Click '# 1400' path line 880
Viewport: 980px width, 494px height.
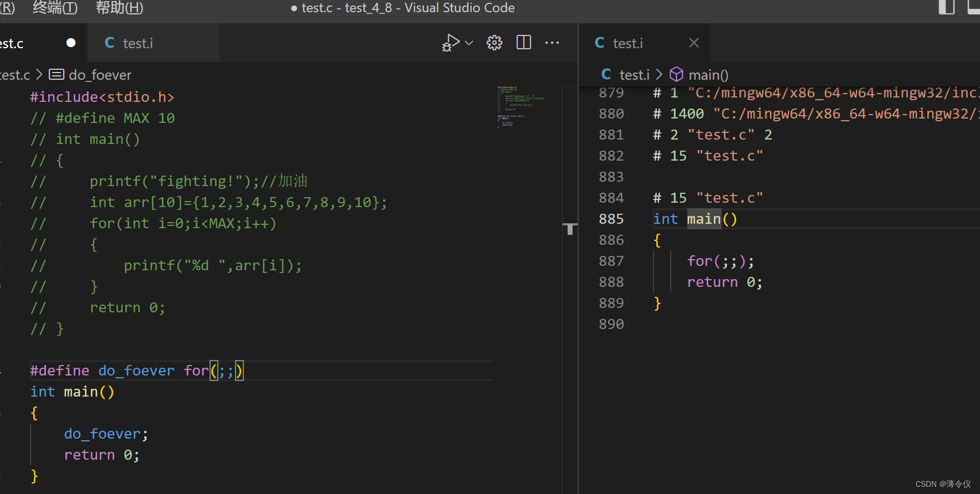(x=816, y=114)
